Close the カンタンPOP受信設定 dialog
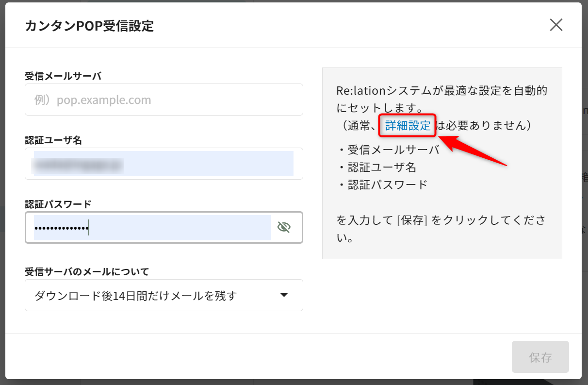The image size is (588, 385). [x=556, y=25]
